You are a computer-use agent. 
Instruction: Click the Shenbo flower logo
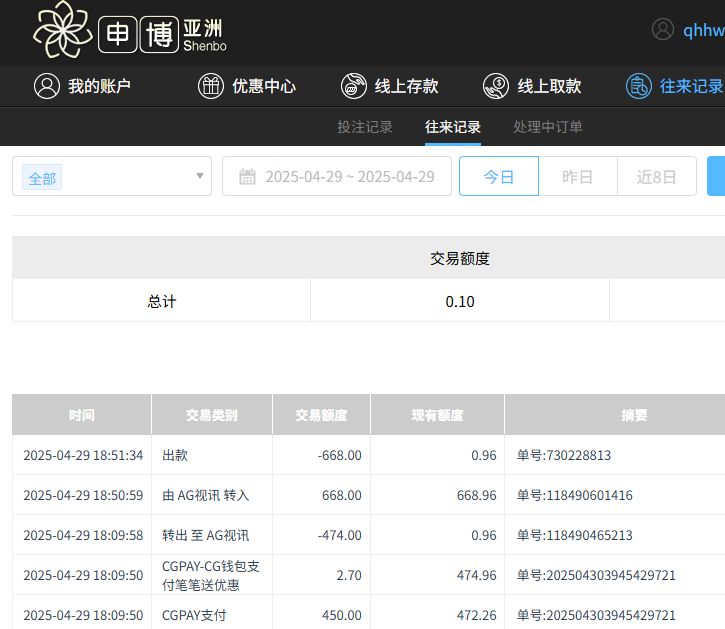[62, 31]
